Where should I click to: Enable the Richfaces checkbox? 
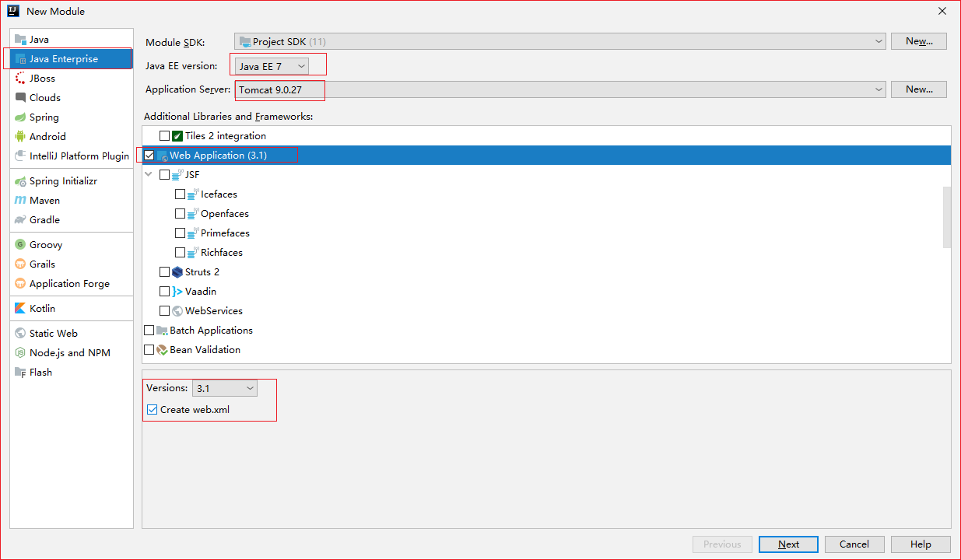180,253
